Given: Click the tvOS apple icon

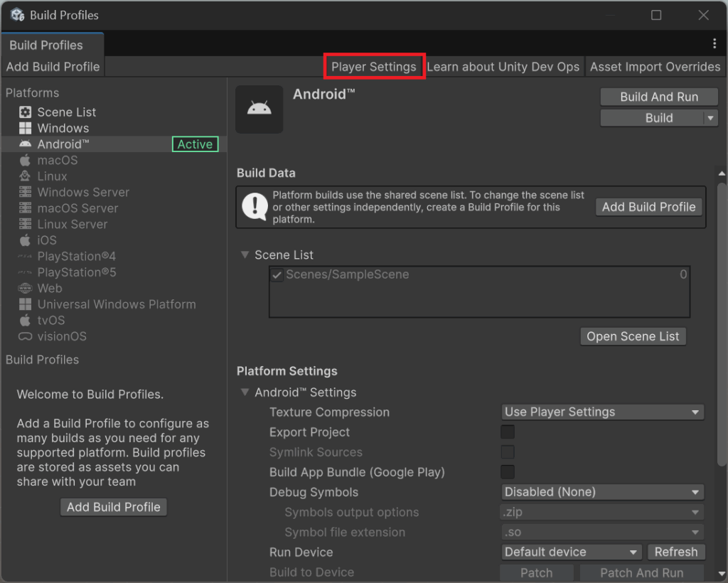Looking at the screenshot, I should 25,320.
